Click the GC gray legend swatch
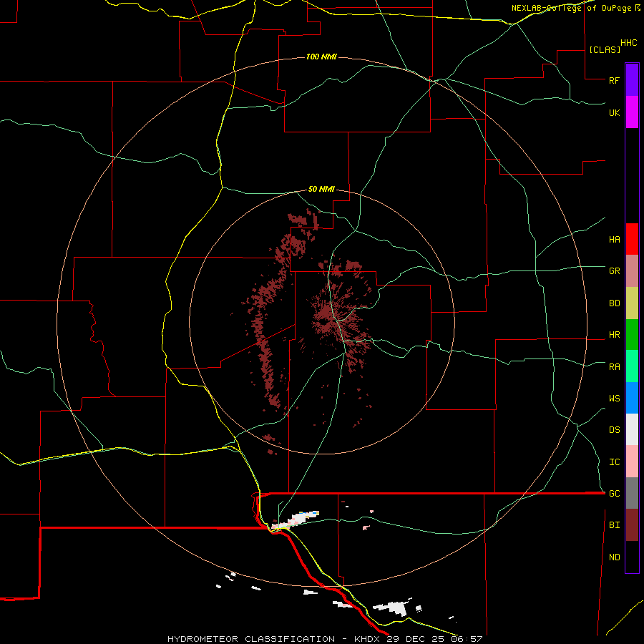 coord(632,493)
